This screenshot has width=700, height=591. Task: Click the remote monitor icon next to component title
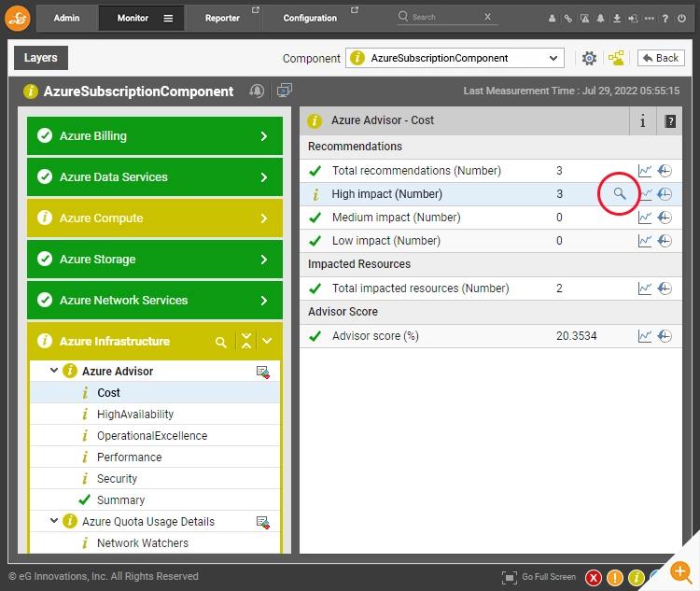coord(285,91)
